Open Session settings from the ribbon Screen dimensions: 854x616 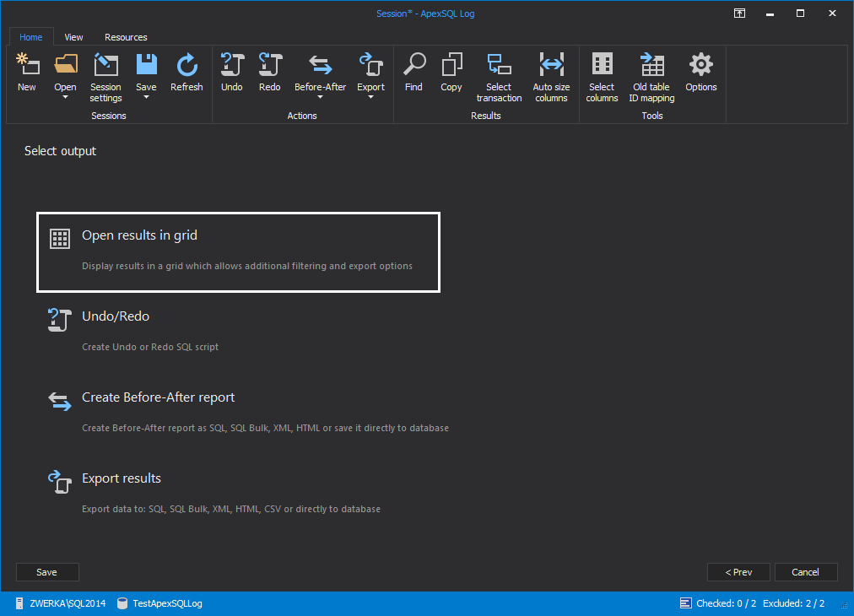105,66
